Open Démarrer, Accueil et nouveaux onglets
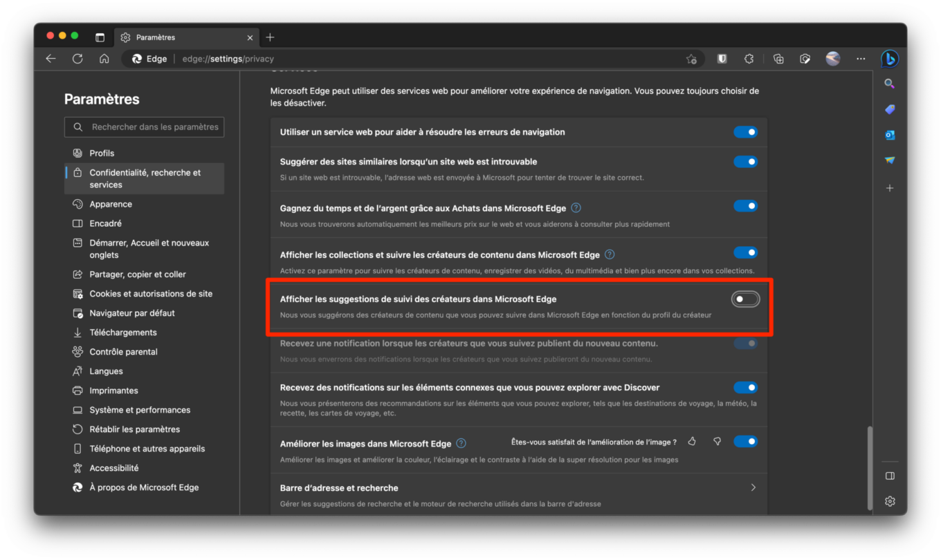Image resolution: width=941 pixels, height=560 pixels. click(144, 249)
